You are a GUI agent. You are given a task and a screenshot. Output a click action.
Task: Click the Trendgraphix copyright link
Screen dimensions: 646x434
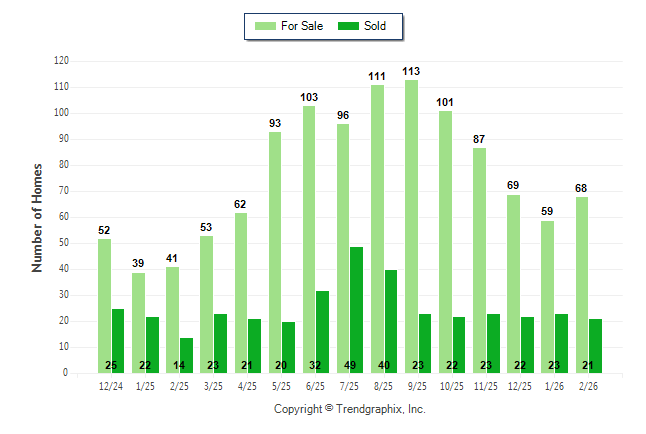click(350, 409)
